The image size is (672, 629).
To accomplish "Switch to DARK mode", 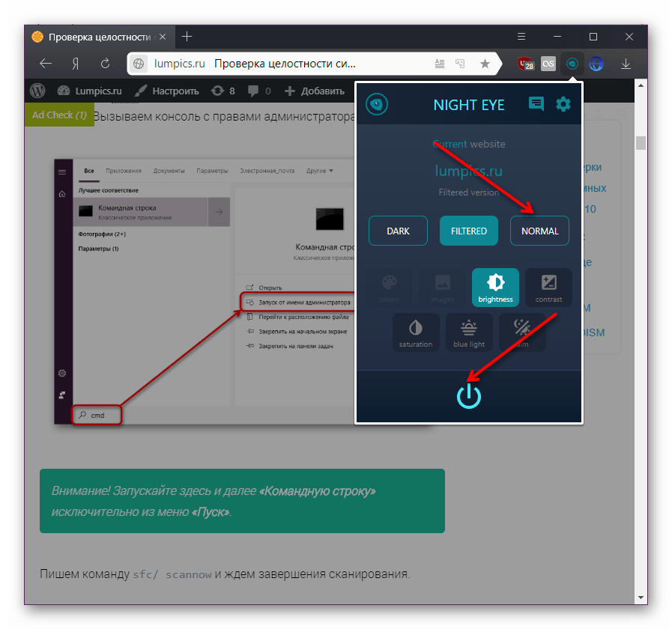I will (398, 231).
